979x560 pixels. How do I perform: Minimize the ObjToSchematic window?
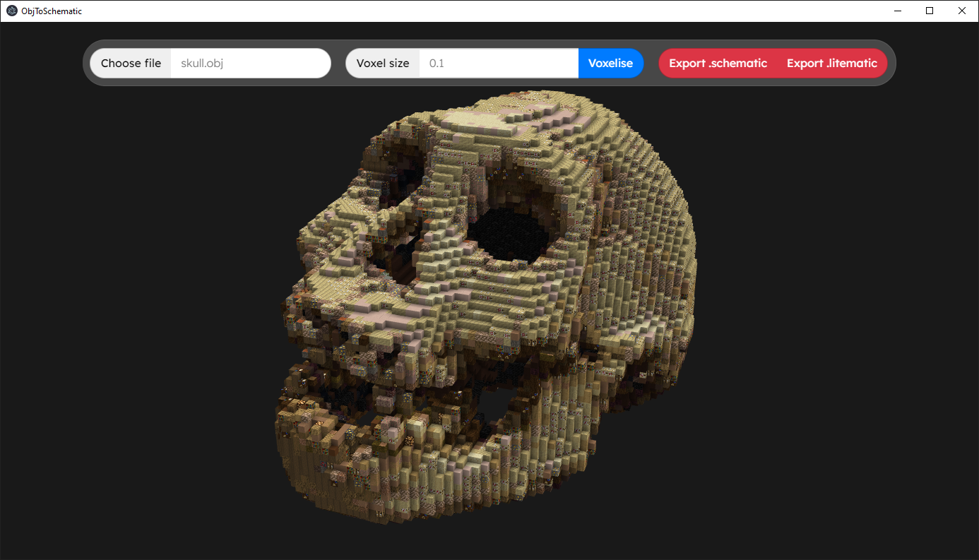tap(898, 11)
